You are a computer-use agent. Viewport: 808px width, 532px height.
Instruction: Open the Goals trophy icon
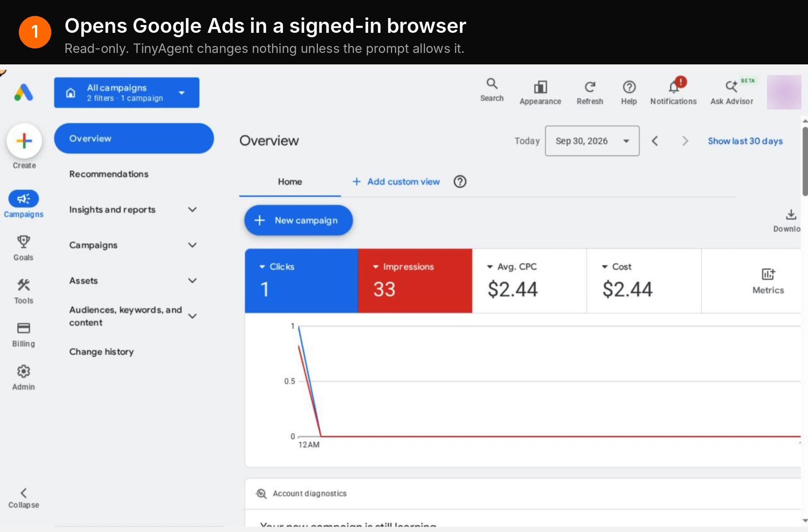[23, 242]
